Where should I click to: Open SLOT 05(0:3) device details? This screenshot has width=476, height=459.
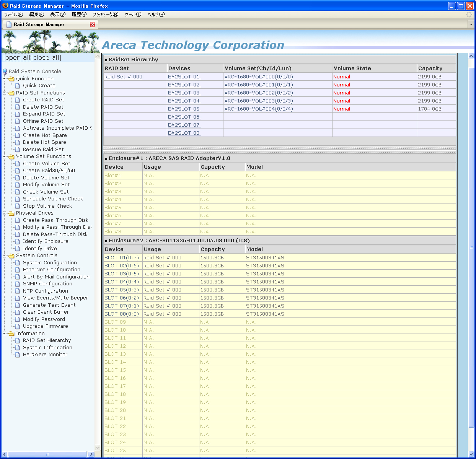click(x=122, y=290)
